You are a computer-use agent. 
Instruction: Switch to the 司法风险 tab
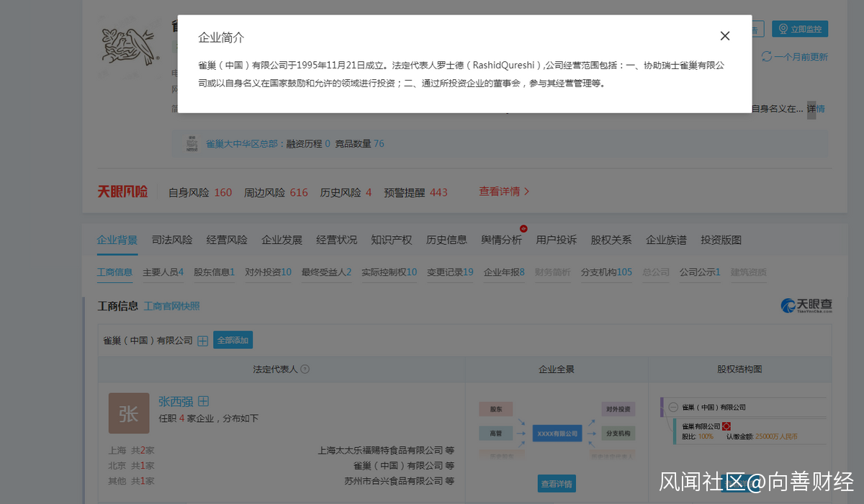pyautogui.click(x=172, y=240)
